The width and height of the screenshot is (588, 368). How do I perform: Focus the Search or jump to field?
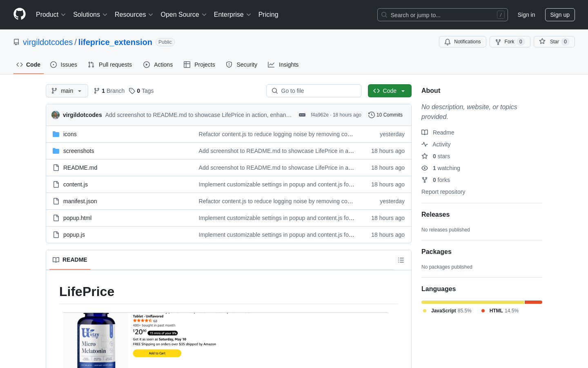443,15
